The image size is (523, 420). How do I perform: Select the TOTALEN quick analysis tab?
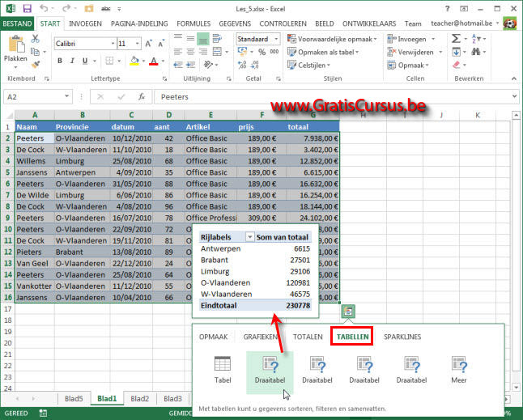[308, 337]
